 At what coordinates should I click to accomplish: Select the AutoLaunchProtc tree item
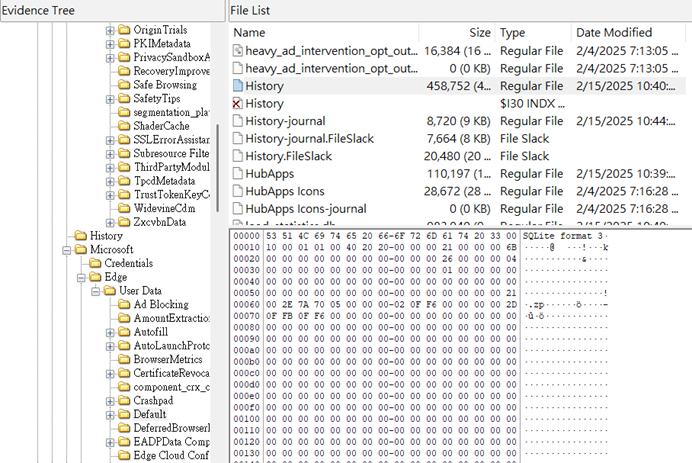pyautogui.click(x=172, y=346)
